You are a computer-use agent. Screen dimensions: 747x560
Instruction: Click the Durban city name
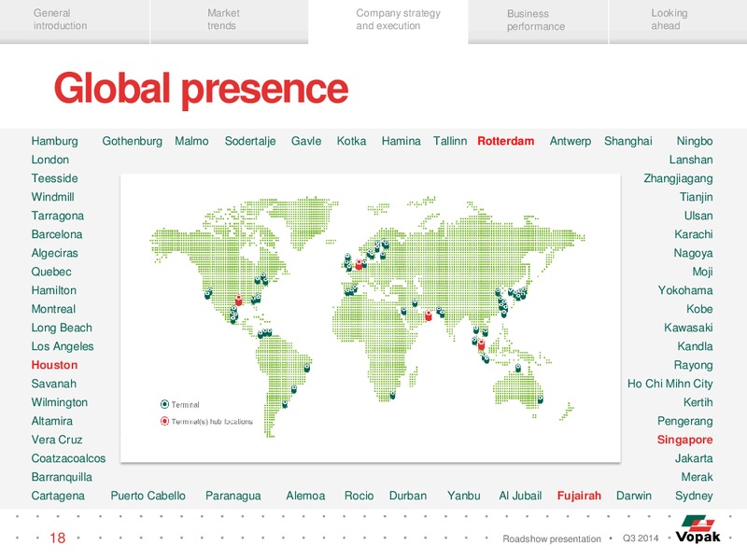[408, 496]
